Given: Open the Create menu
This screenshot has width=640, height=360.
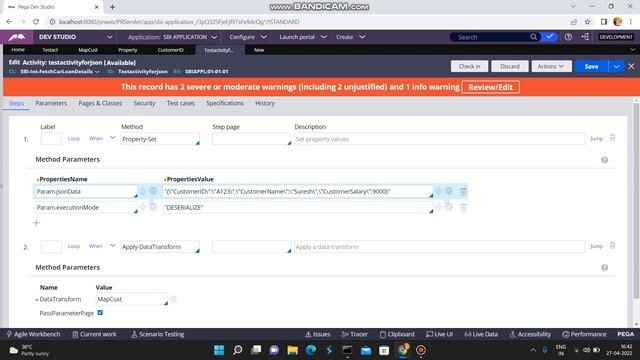Looking at the screenshot, I should [351, 37].
